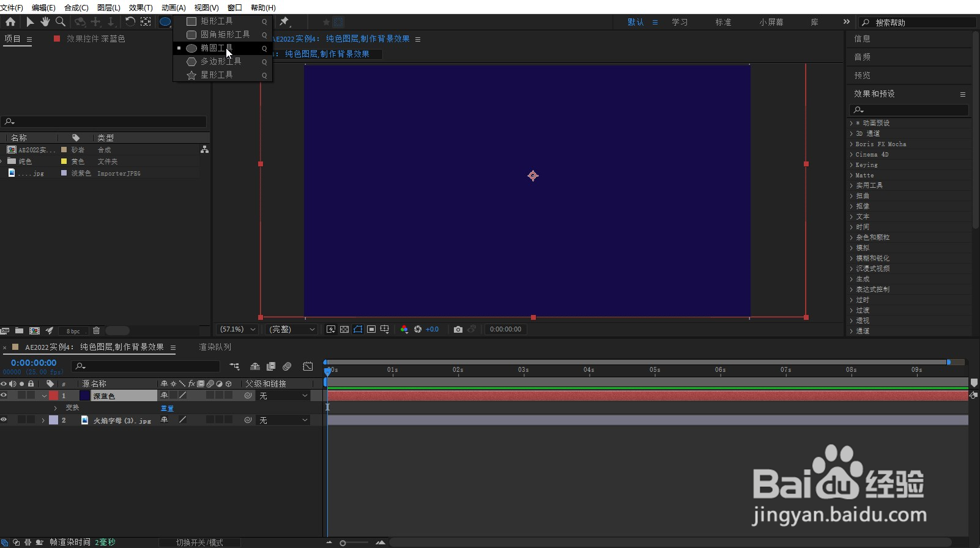The width and height of the screenshot is (980, 548).
Task: Open the 合成(C) menu
Action: 76,7
